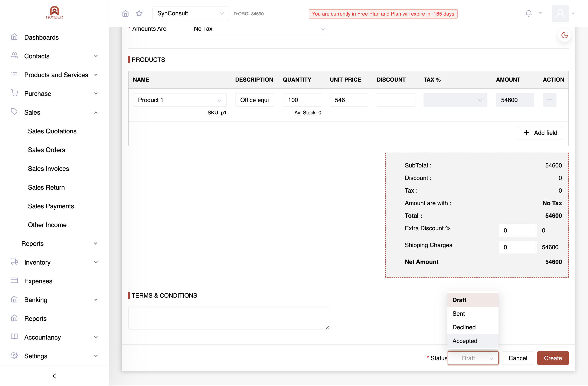Image resolution: width=588 pixels, height=386 pixels.
Task: Focus the Terms & Conditions text area
Action: tap(229, 318)
